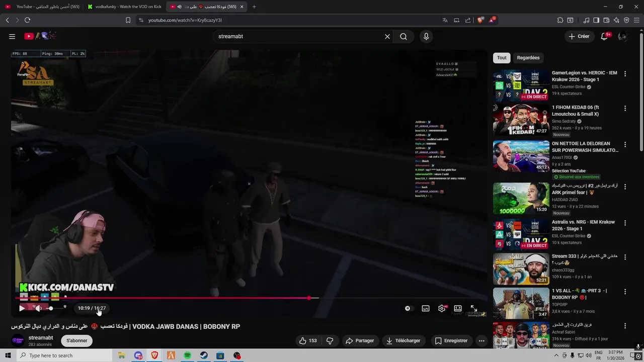Open options for ARK primel fear video
The width and height of the screenshot is (644, 362).
[625, 187]
